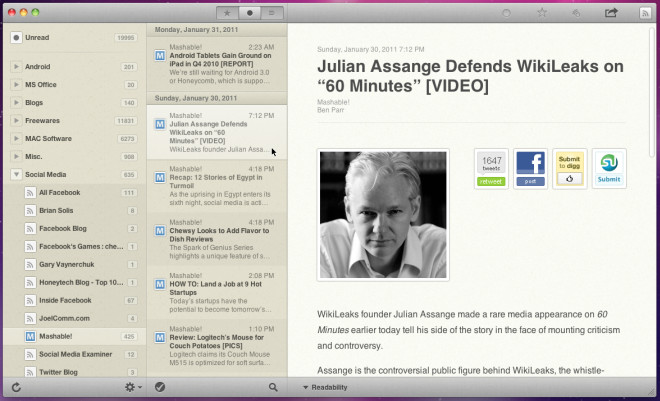
Task: Click Submit to digg button
Action: click(x=570, y=169)
